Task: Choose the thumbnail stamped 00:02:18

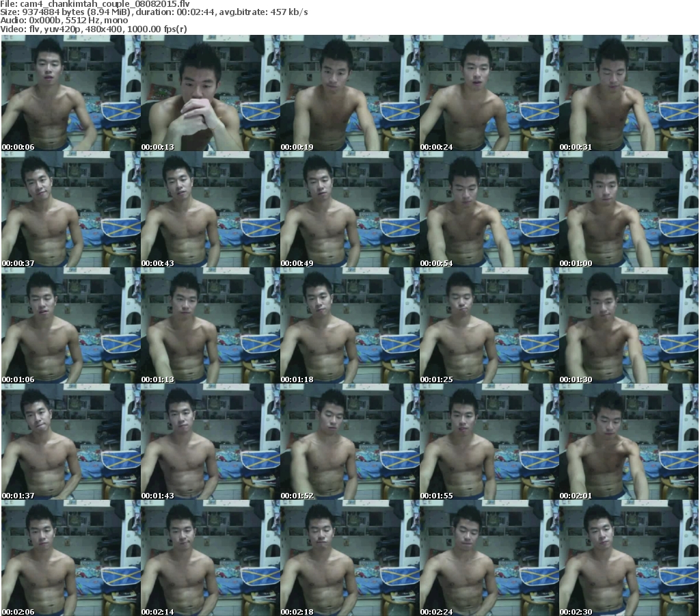Action: pyautogui.click(x=349, y=558)
